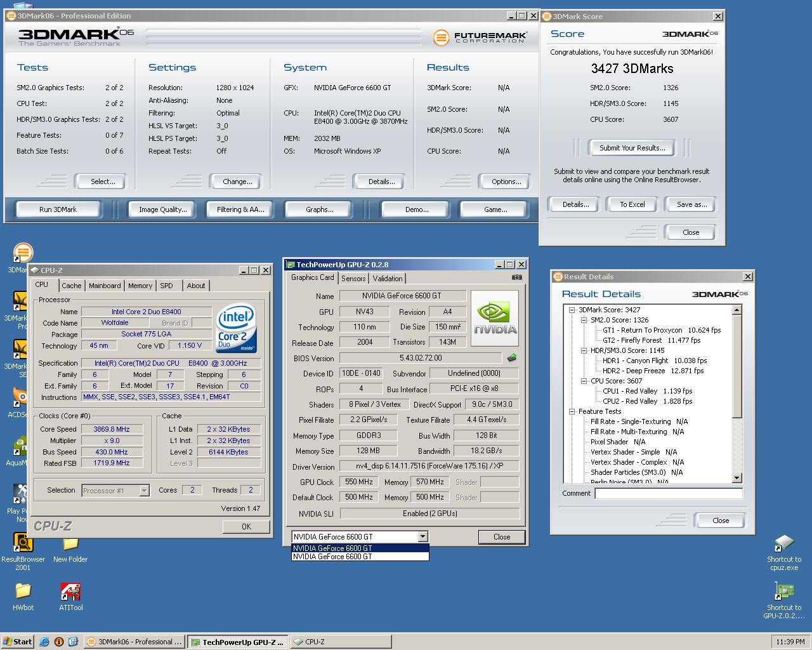
Task: Open the Windows Start button
Action: [17, 642]
